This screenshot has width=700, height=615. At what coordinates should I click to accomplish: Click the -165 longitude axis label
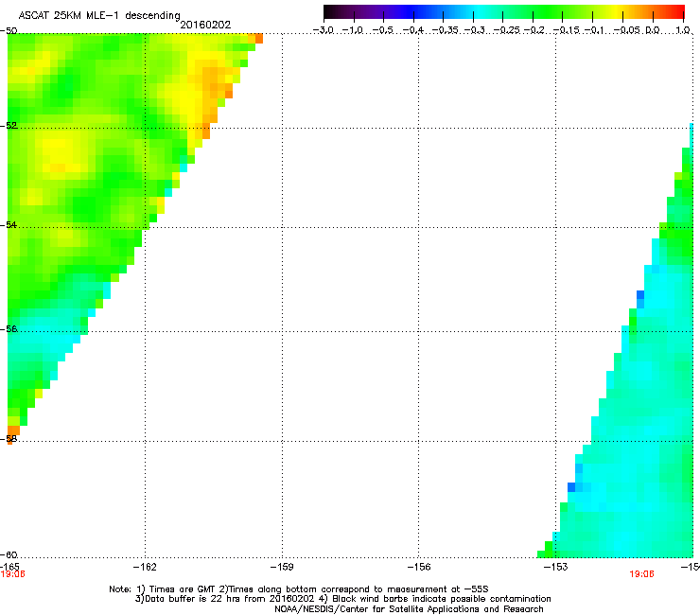pyautogui.click(x=9, y=567)
